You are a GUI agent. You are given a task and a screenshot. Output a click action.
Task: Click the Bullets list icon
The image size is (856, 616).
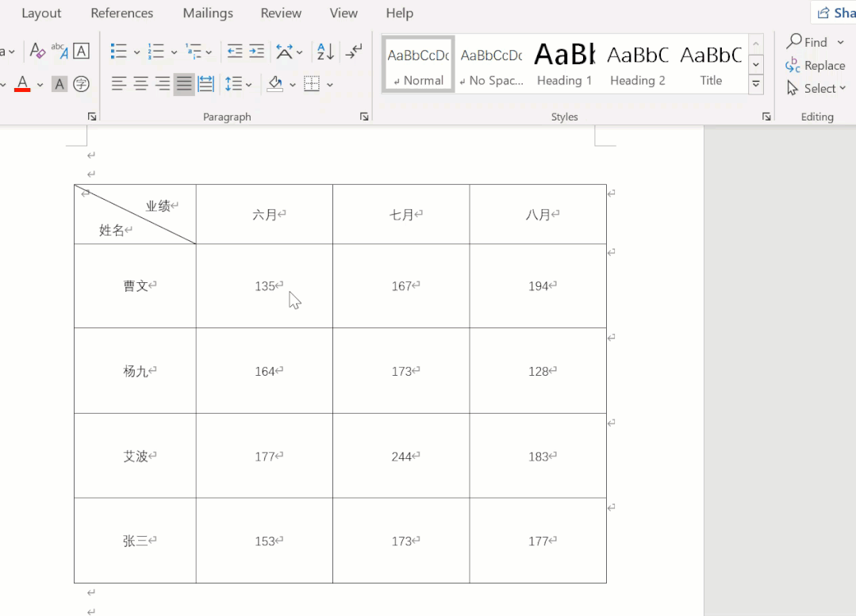pos(118,52)
